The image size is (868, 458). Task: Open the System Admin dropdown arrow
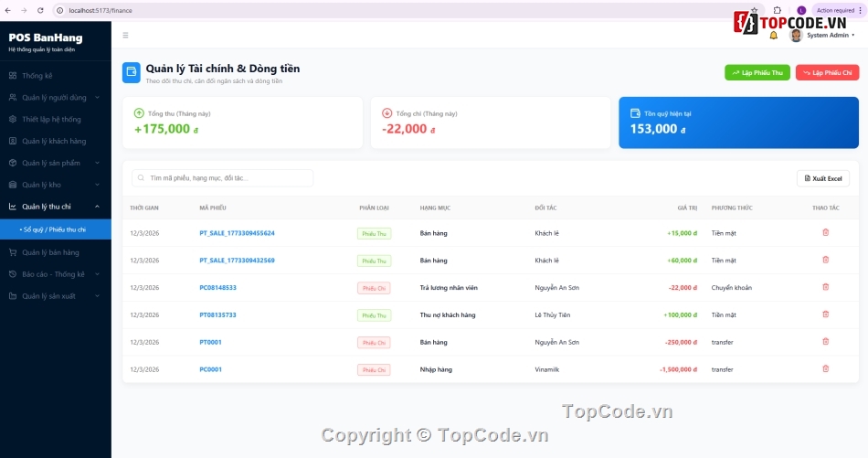[x=853, y=36]
